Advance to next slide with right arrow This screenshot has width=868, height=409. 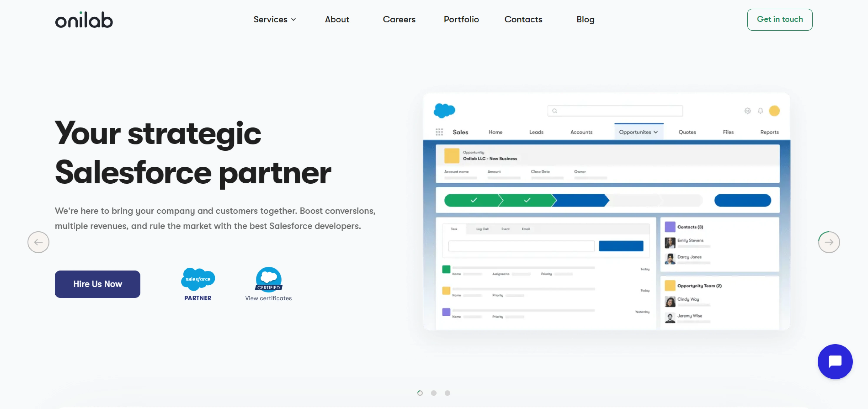(x=828, y=242)
